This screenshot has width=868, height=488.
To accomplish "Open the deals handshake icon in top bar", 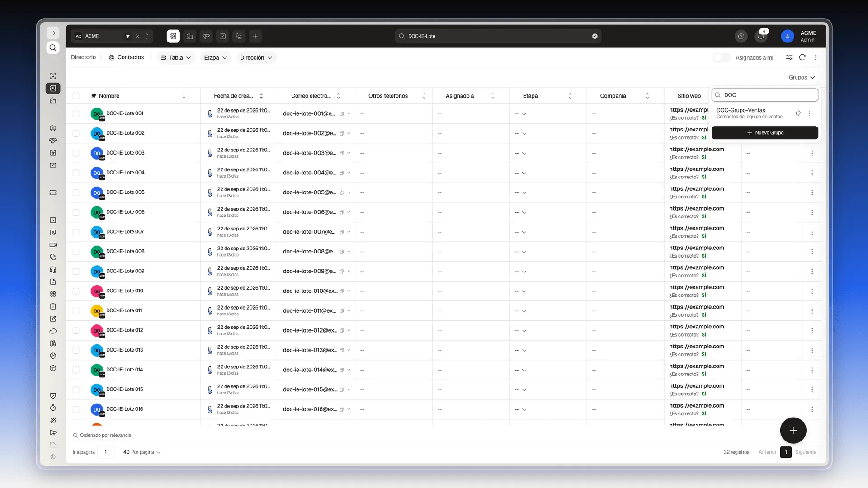I will click(206, 36).
